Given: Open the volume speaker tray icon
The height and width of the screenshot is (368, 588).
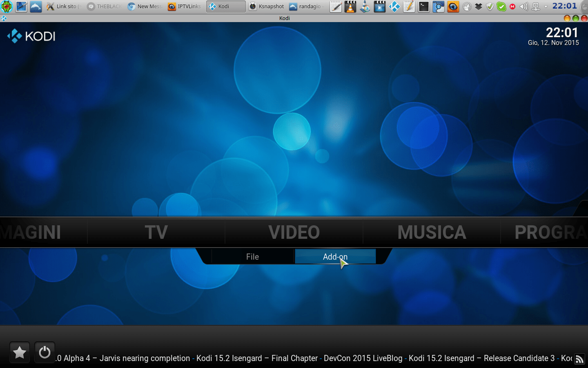Looking at the screenshot, I should [x=524, y=7].
